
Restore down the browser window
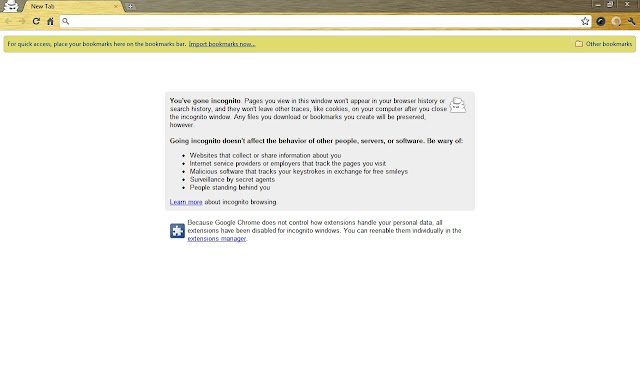[x=610, y=4]
